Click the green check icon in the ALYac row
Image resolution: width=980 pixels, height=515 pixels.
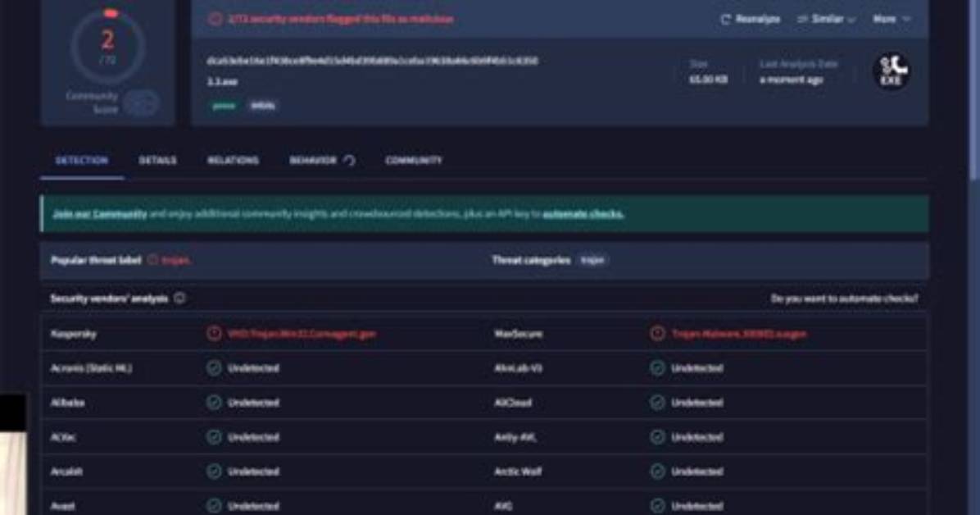(x=215, y=437)
